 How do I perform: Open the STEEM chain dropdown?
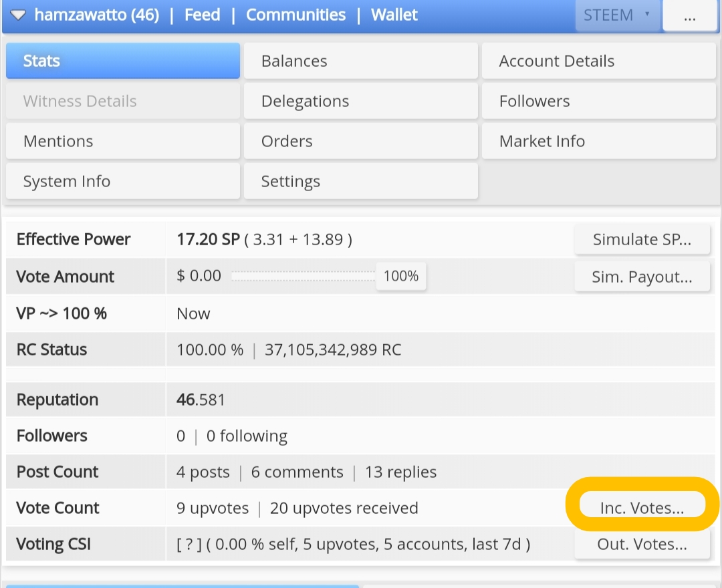click(617, 15)
